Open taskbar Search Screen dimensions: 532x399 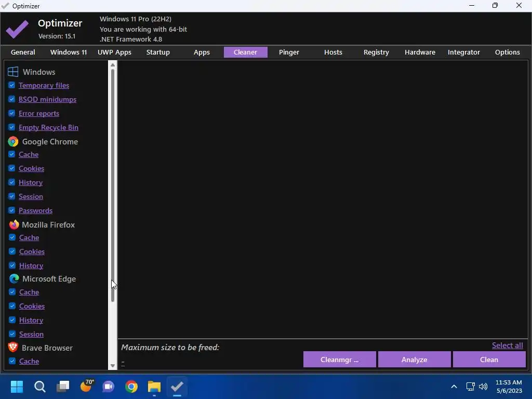[39, 387]
